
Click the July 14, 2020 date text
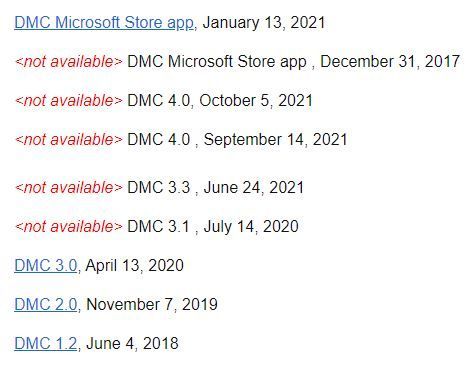[x=251, y=227]
